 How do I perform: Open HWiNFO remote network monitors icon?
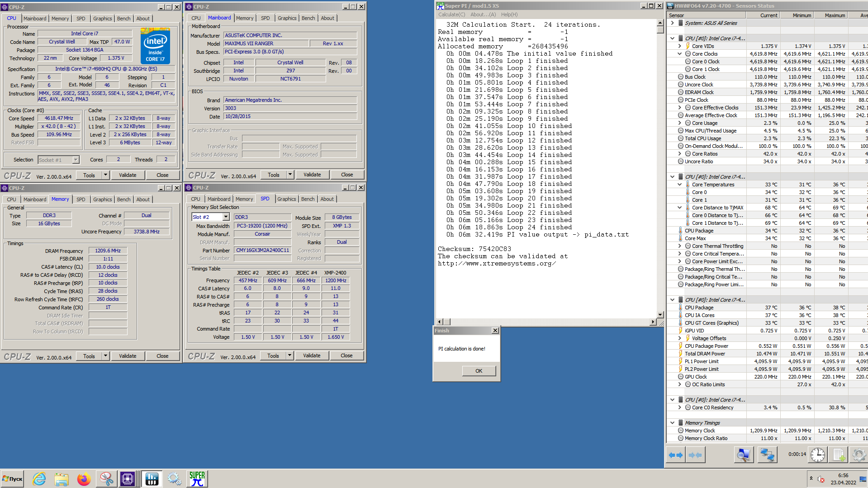click(x=767, y=455)
